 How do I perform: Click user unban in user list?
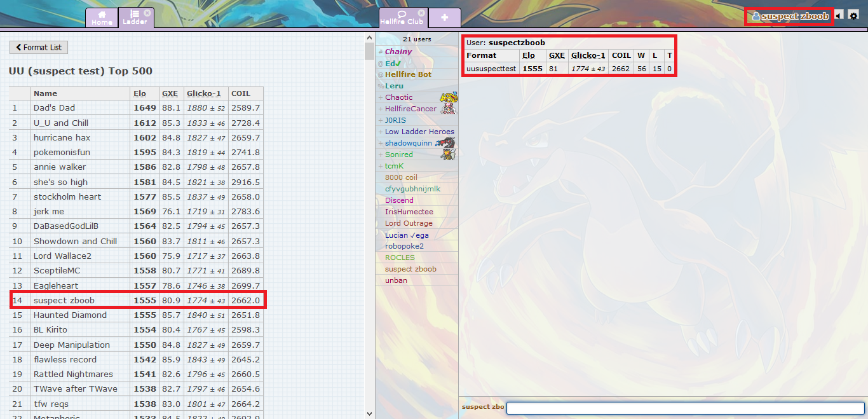(x=396, y=280)
